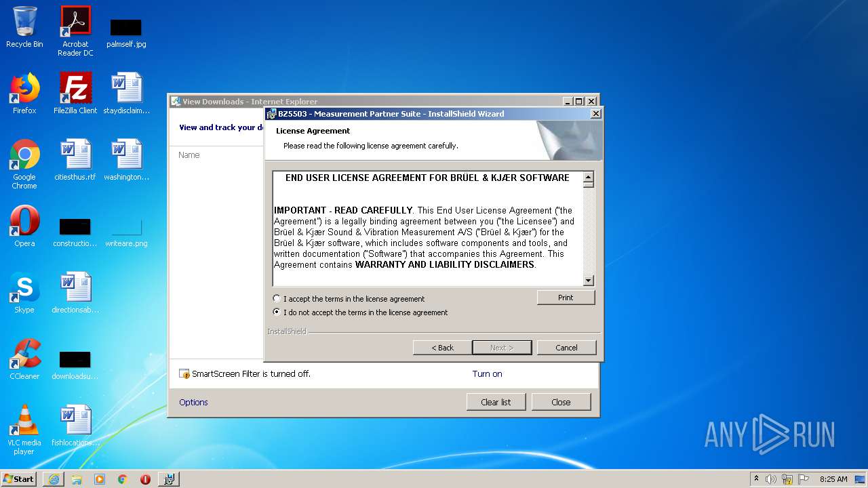Open Windows Media Player taskbar icon
Viewport: 868px width, 488px height.
100,479
